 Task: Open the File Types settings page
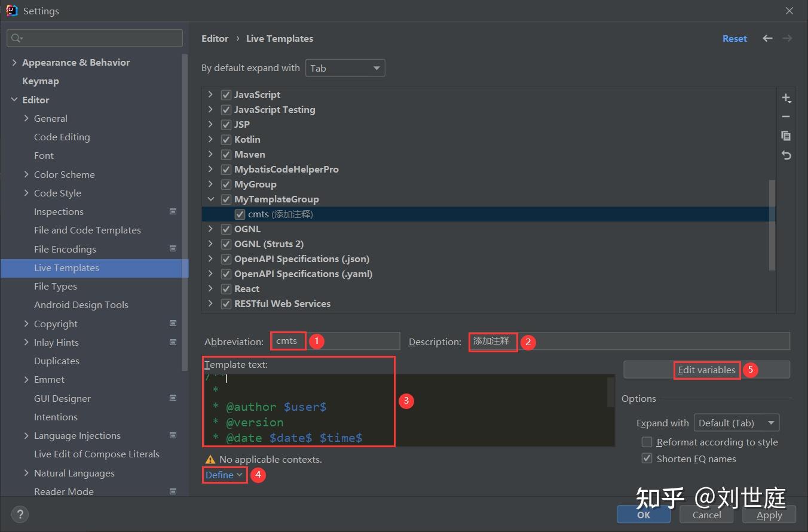[x=56, y=286]
